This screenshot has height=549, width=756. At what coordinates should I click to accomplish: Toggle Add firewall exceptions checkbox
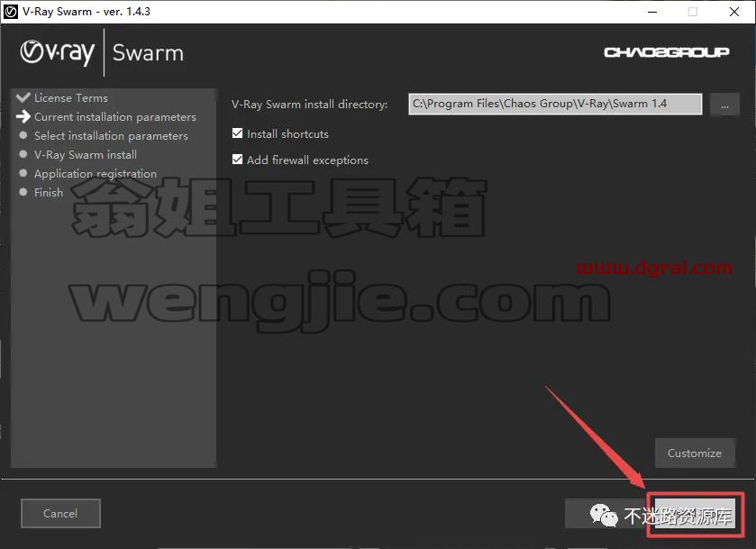237,160
